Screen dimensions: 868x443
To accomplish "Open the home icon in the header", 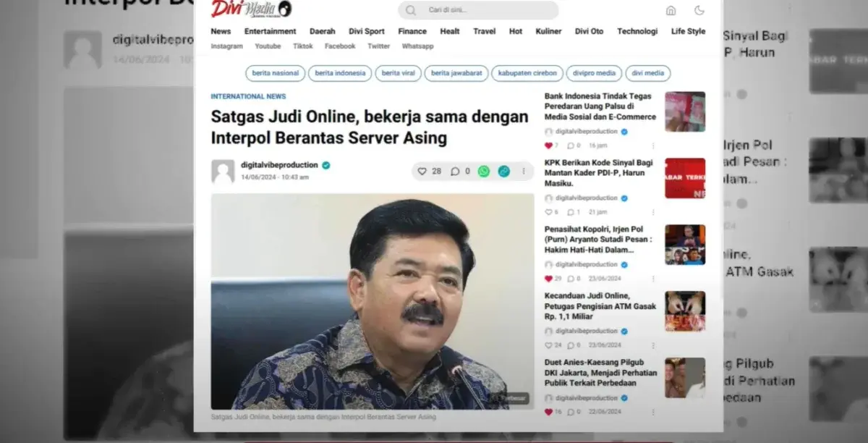I will coord(670,10).
